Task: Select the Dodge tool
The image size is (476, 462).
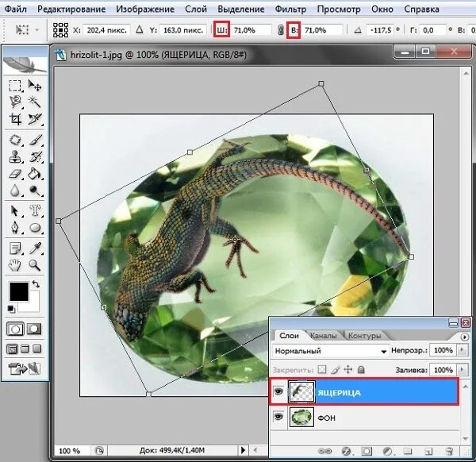Action: click(x=35, y=191)
